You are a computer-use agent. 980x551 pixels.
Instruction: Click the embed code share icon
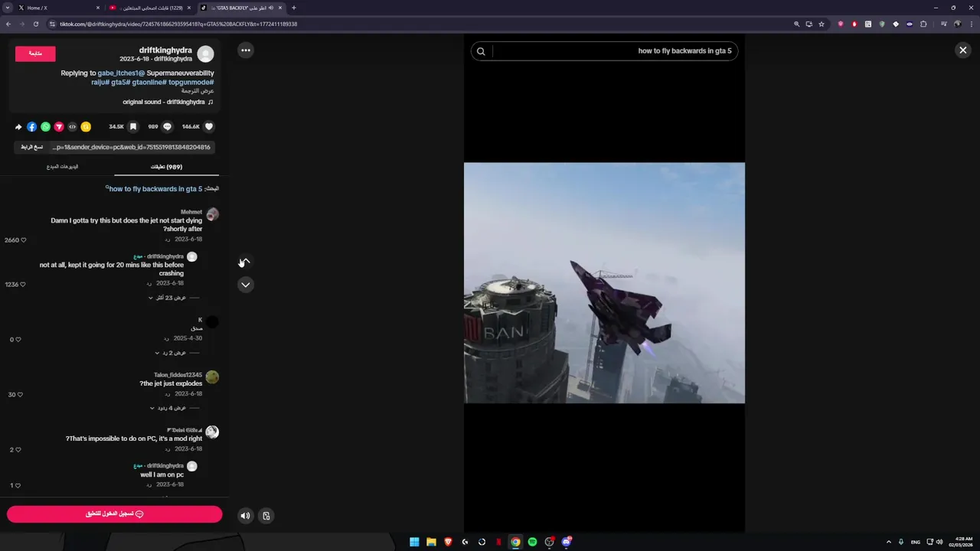click(x=72, y=127)
